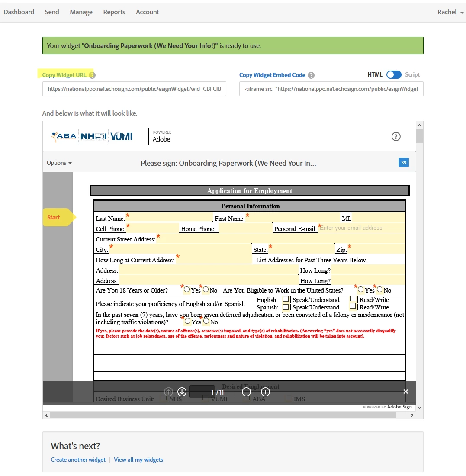Click the yellow Start flag
Viewport: 466px width, 476px height.
tap(59, 217)
